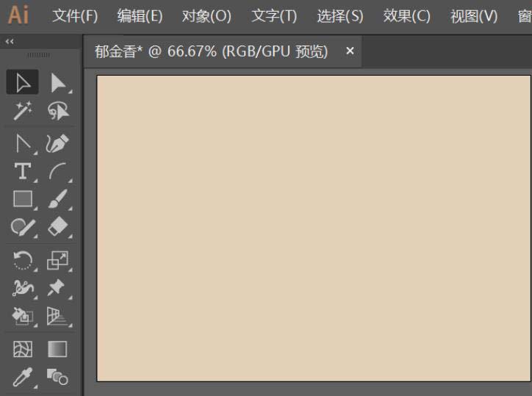
Task: Open the 视图(V) menu
Action: tap(474, 16)
